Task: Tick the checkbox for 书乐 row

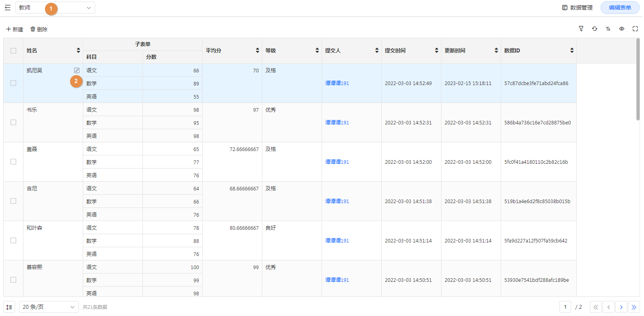Action: [x=14, y=122]
